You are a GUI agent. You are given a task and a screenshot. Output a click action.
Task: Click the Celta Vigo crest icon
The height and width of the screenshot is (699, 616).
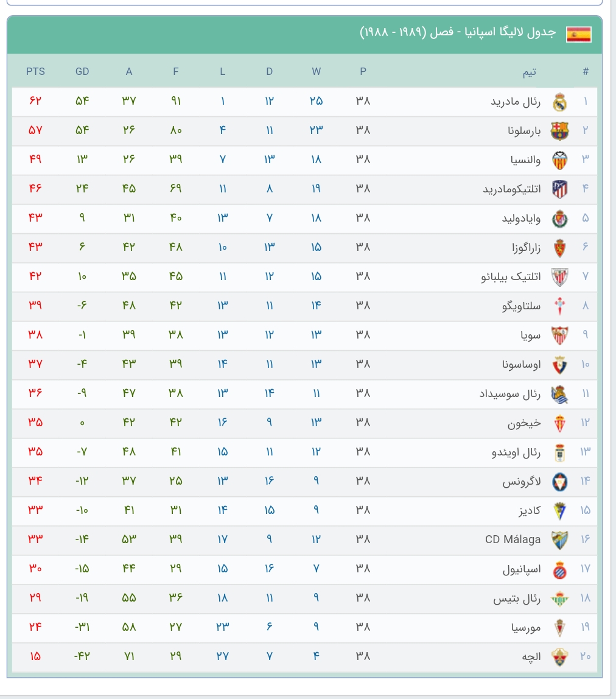[x=559, y=306]
